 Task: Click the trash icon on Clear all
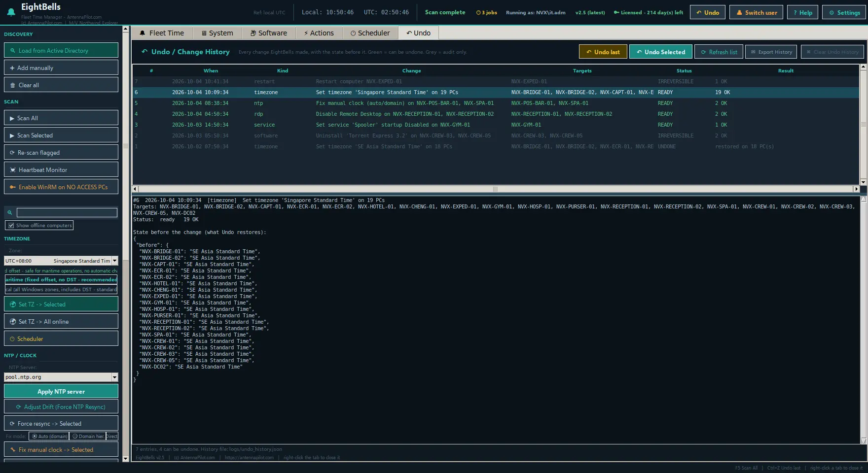pyautogui.click(x=13, y=85)
